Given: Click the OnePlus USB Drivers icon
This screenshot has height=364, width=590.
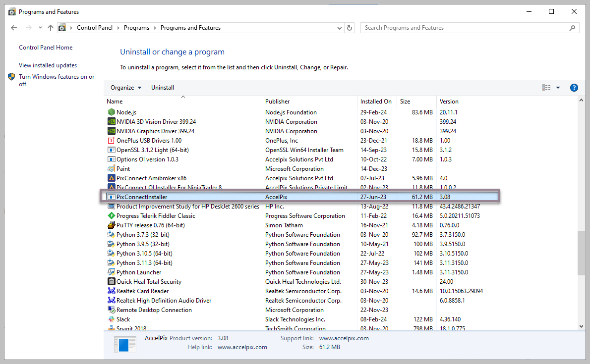Looking at the screenshot, I should (112, 140).
